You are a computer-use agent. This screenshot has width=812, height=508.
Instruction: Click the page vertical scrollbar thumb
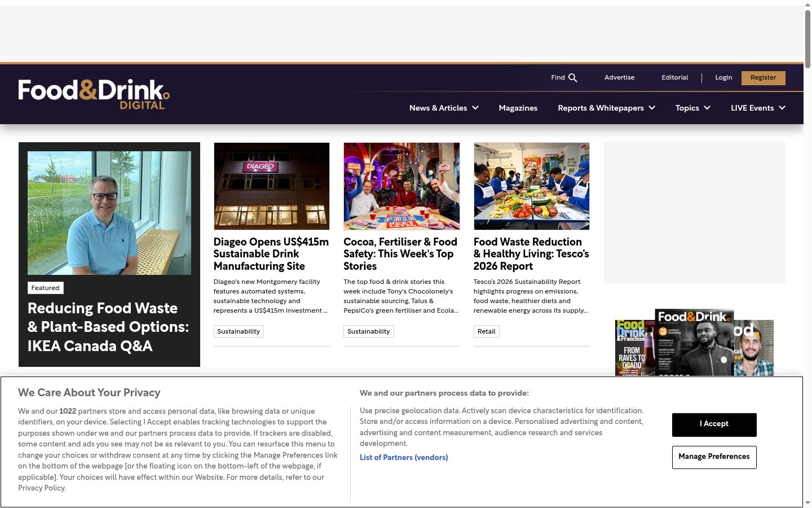click(807, 38)
